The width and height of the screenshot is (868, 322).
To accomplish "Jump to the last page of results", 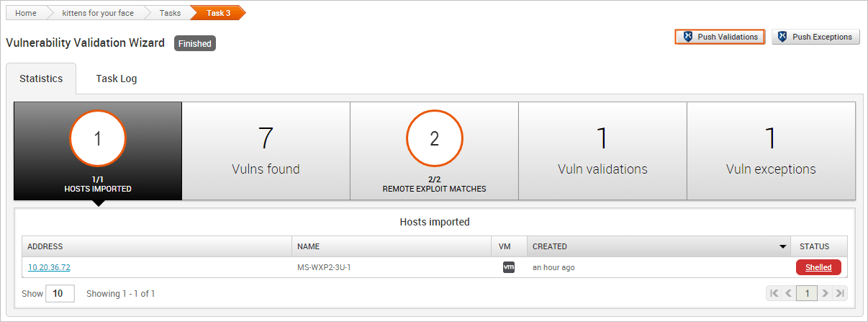I will coord(839,293).
